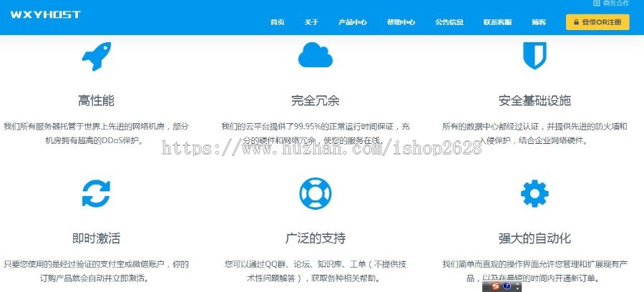Click the WXYHOST logo
This screenshot has height=292, width=644.
46,15
